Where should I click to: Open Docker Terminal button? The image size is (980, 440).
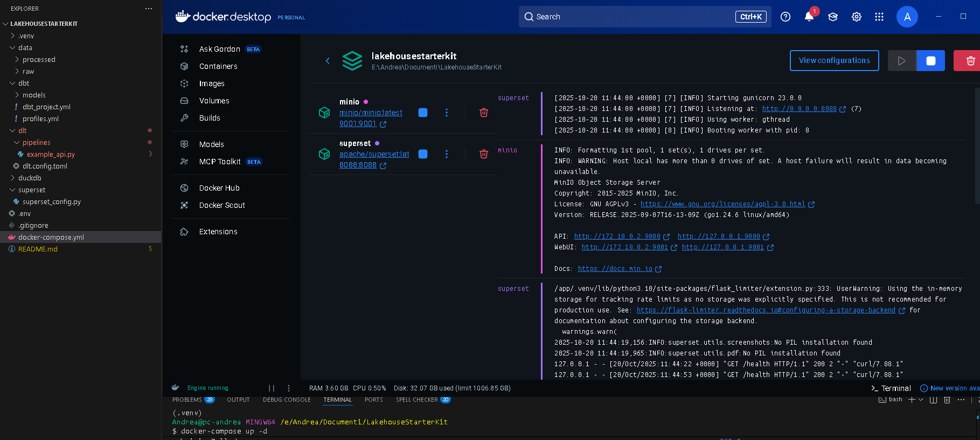click(891, 388)
